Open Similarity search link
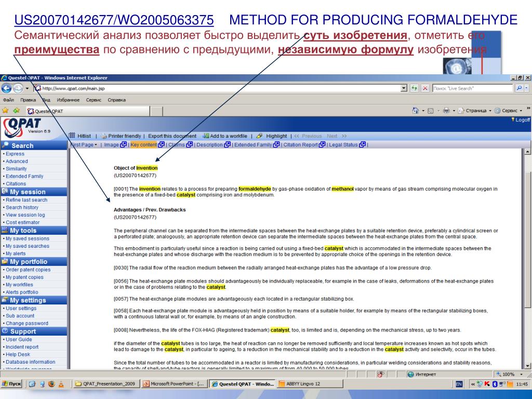532x399 pixels. (16, 169)
